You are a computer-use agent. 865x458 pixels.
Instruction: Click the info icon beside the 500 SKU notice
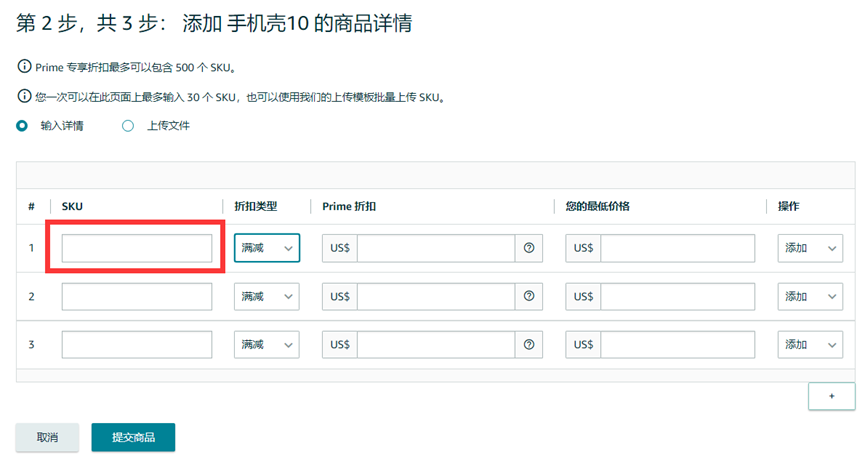pyautogui.click(x=24, y=67)
